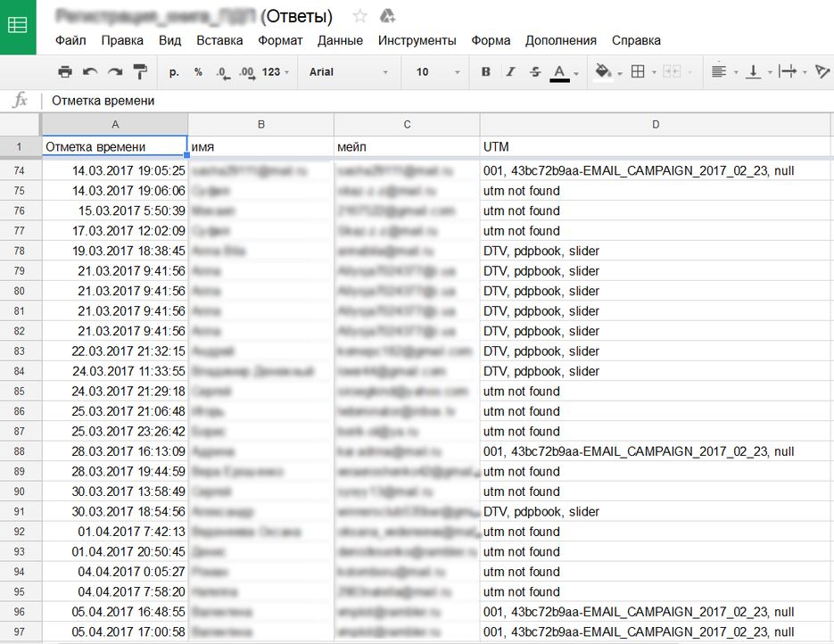This screenshot has height=644, width=834.
Task: Open the Google Sheets home icon
Action: click(18, 27)
